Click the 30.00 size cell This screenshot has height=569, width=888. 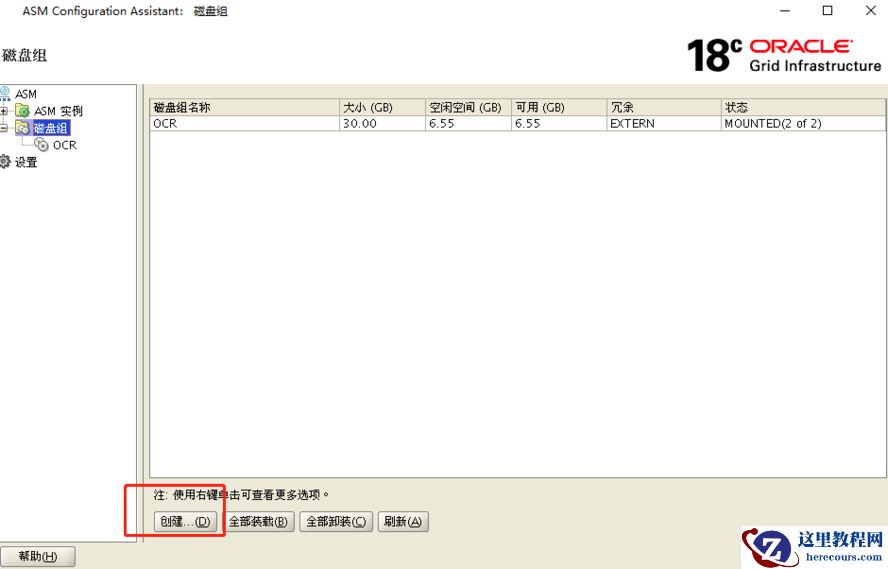(x=383, y=123)
